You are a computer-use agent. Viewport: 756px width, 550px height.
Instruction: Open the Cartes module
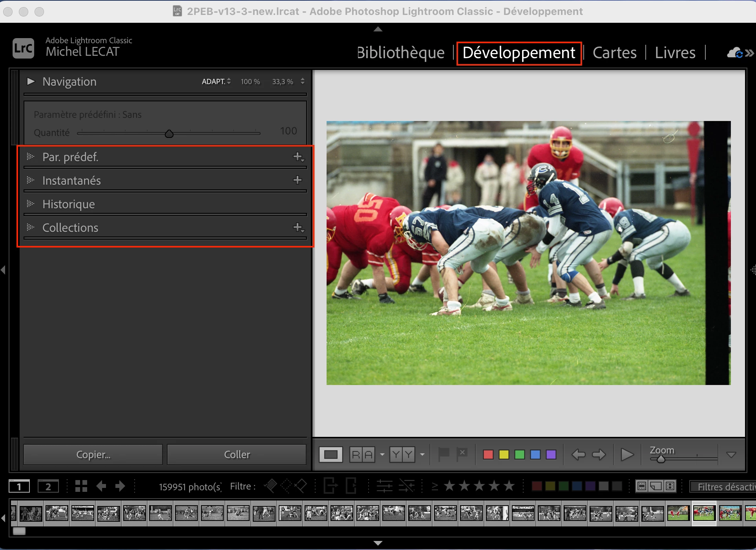[x=614, y=53]
